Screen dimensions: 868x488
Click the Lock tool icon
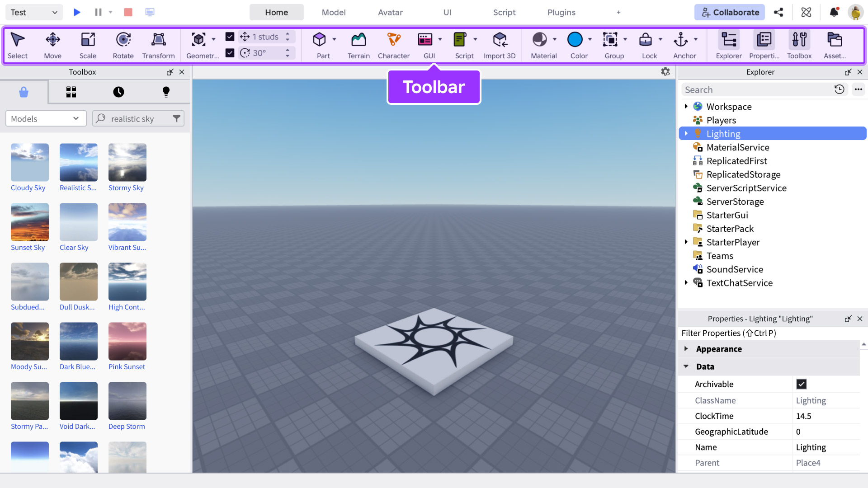tap(646, 40)
